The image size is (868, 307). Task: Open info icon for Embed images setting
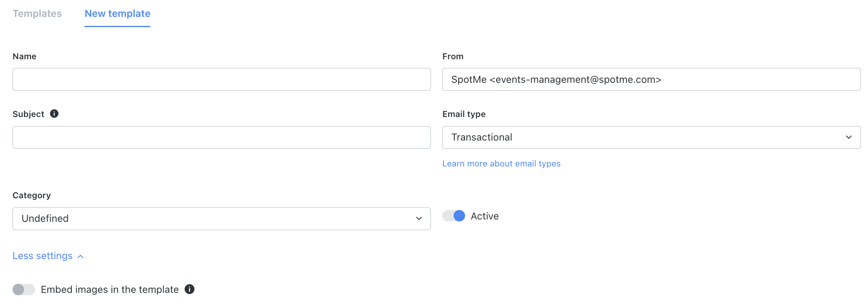(x=190, y=289)
